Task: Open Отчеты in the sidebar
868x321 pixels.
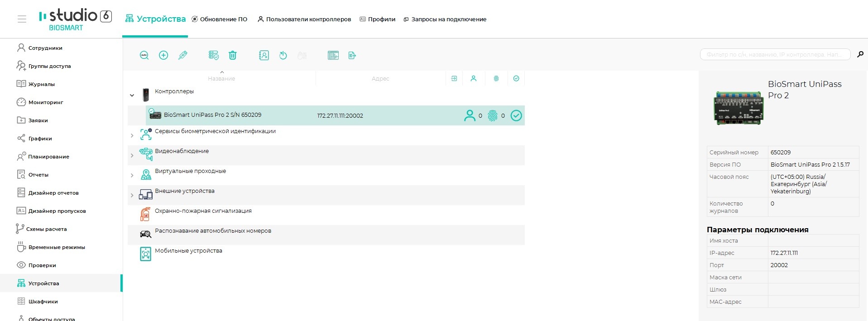Action: [61, 174]
